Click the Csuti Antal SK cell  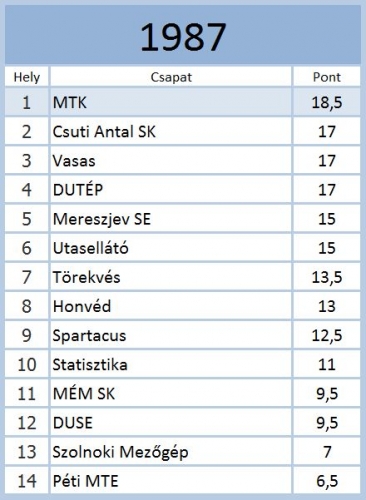coord(171,131)
